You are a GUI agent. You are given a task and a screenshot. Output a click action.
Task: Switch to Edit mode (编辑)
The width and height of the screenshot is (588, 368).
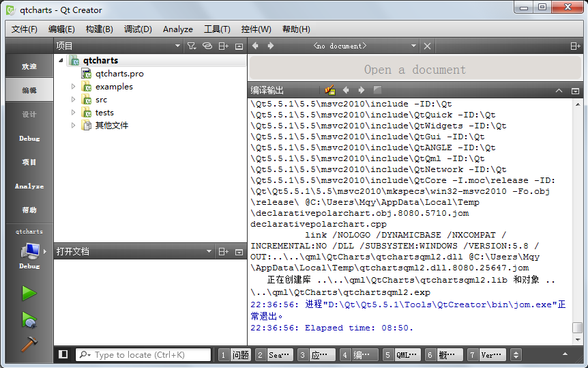coord(29,90)
